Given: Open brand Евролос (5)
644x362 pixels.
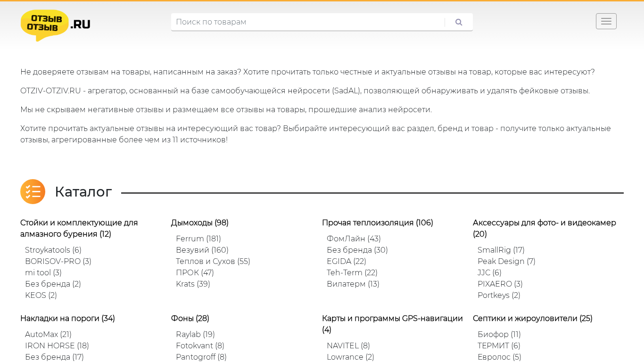Looking at the screenshot, I should click(x=499, y=357).
